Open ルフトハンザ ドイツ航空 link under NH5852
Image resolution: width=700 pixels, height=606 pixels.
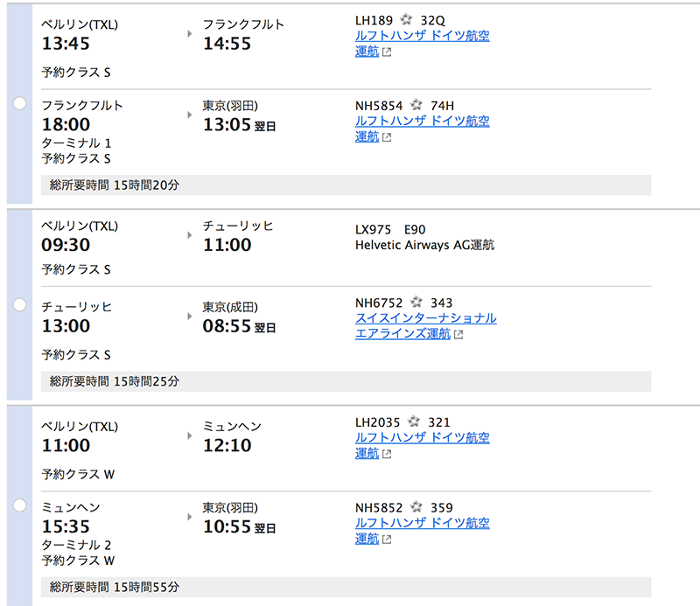click(422, 523)
